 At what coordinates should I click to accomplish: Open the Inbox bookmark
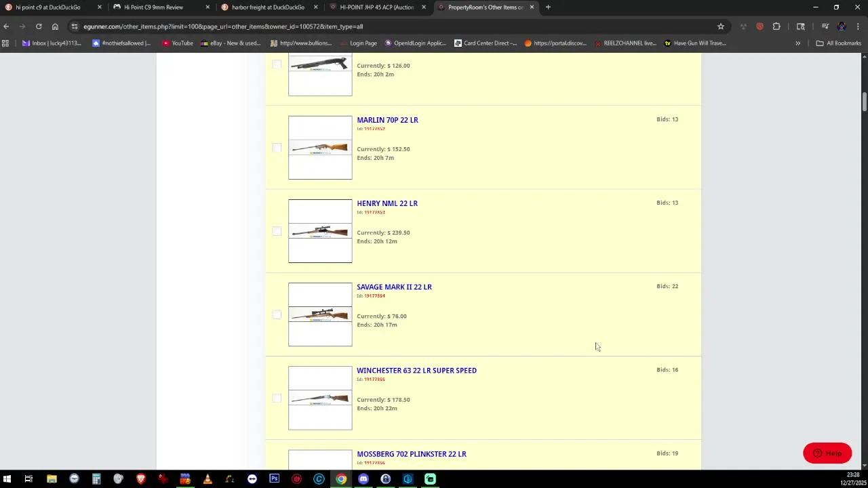(x=52, y=43)
